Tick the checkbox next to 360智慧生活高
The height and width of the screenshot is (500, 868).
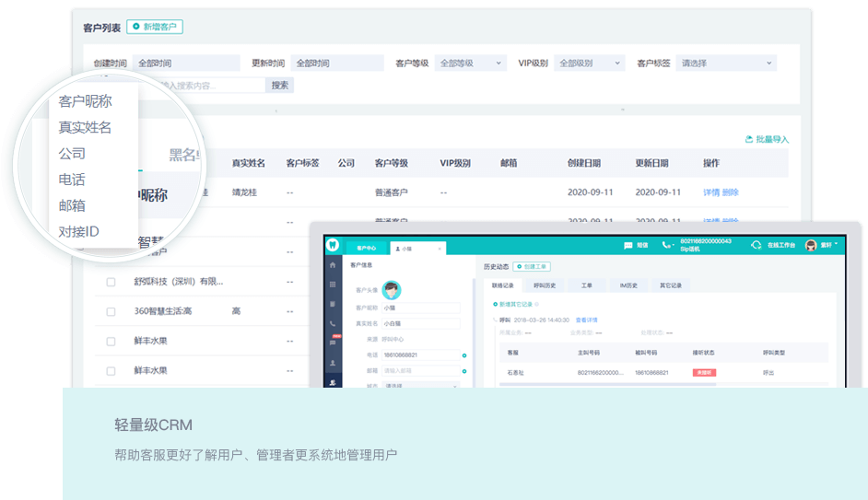click(x=111, y=311)
